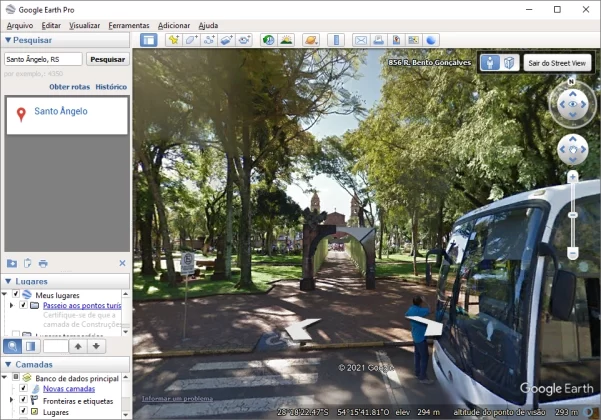
Task: Toggle the places panel split view button
Action: pyautogui.click(x=31, y=346)
